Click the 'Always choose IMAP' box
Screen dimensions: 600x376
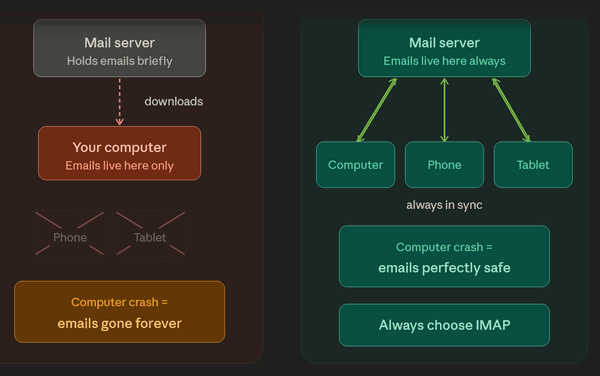(x=444, y=325)
